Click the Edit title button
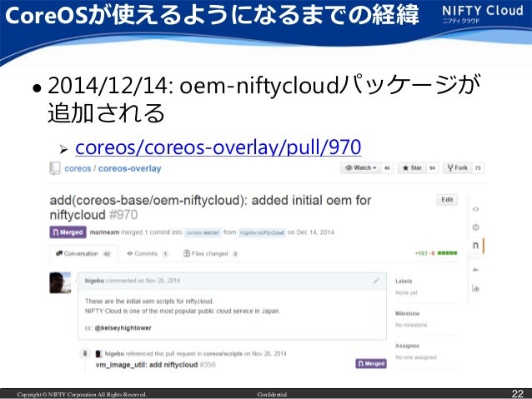 tap(447, 200)
